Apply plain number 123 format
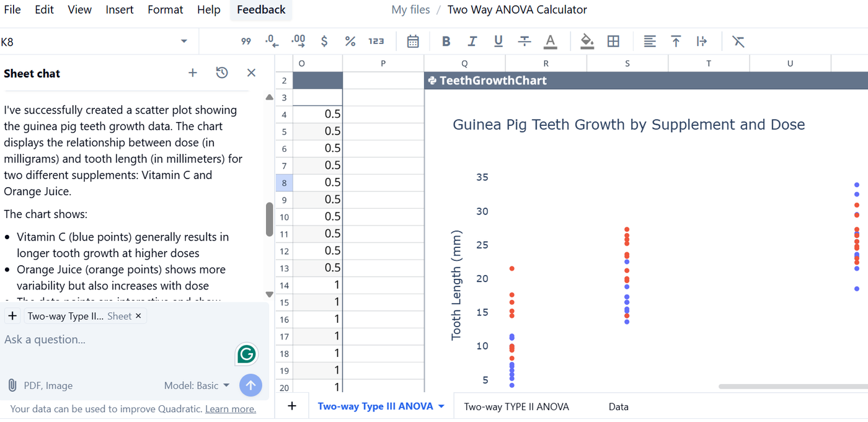Screen dimensions: 868x422 (376, 42)
